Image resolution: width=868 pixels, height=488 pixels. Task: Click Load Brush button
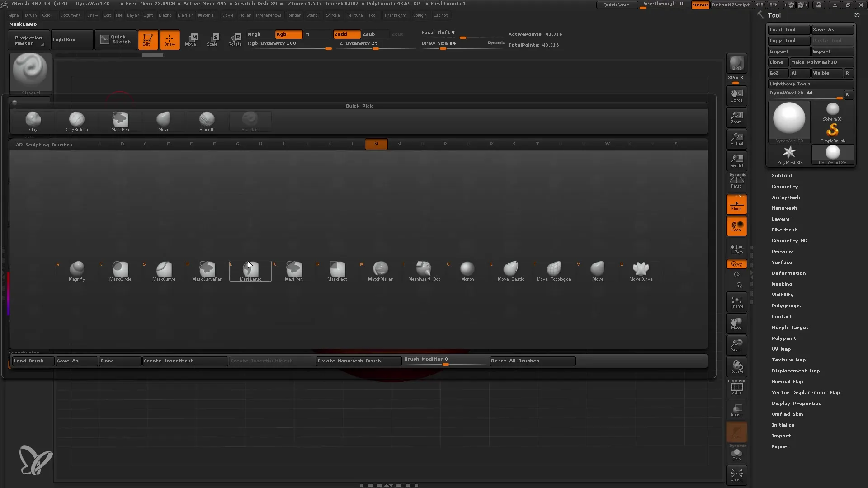tap(33, 361)
